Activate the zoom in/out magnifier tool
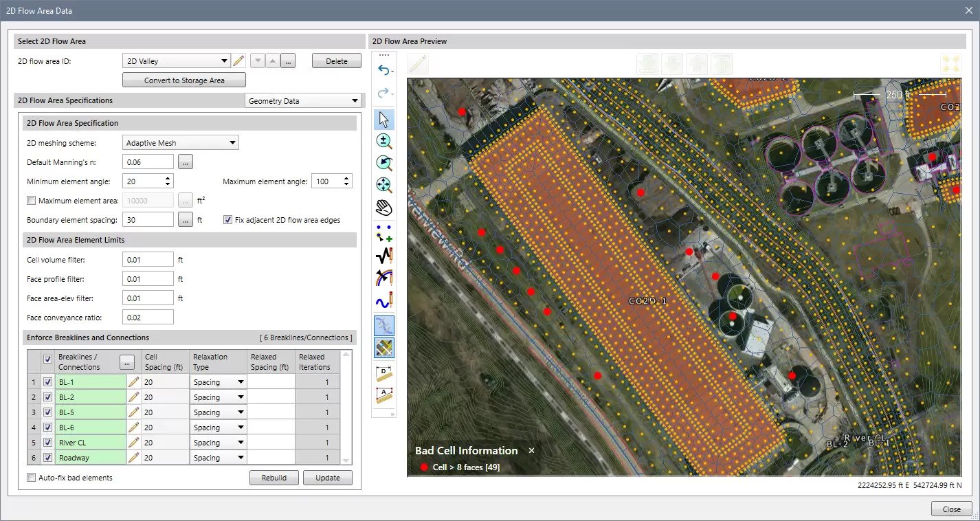 [x=383, y=142]
